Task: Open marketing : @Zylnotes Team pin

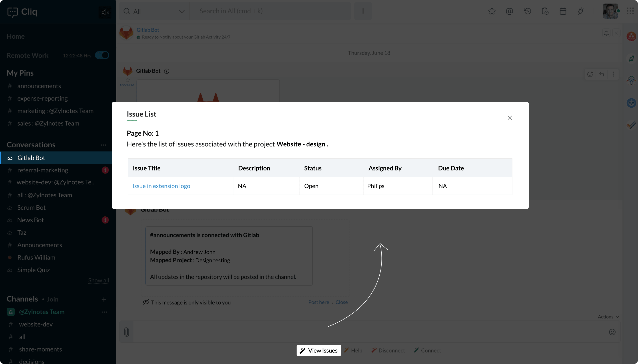Action: click(55, 111)
